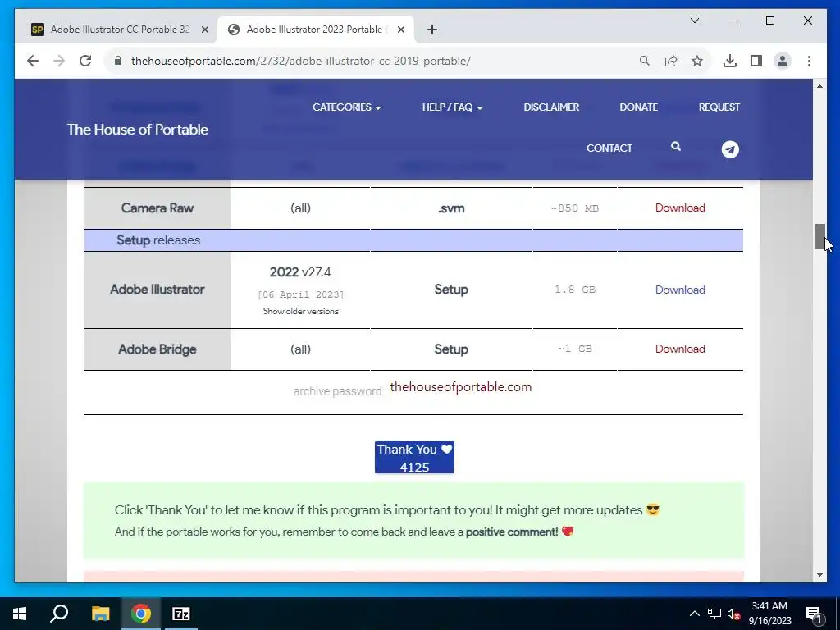The height and width of the screenshot is (630, 840).
Task: Click the 1.8 GB size value
Action: pos(575,290)
